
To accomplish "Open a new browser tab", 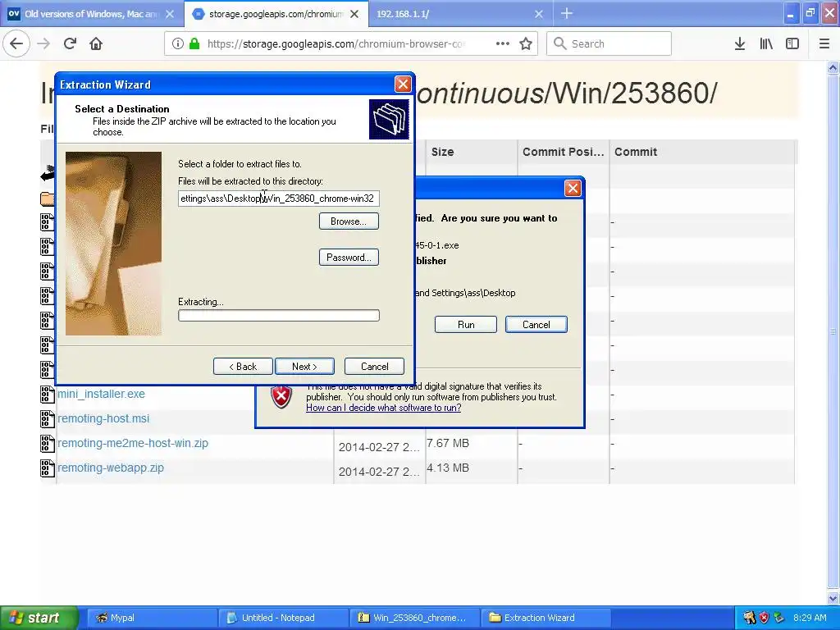I will [567, 13].
